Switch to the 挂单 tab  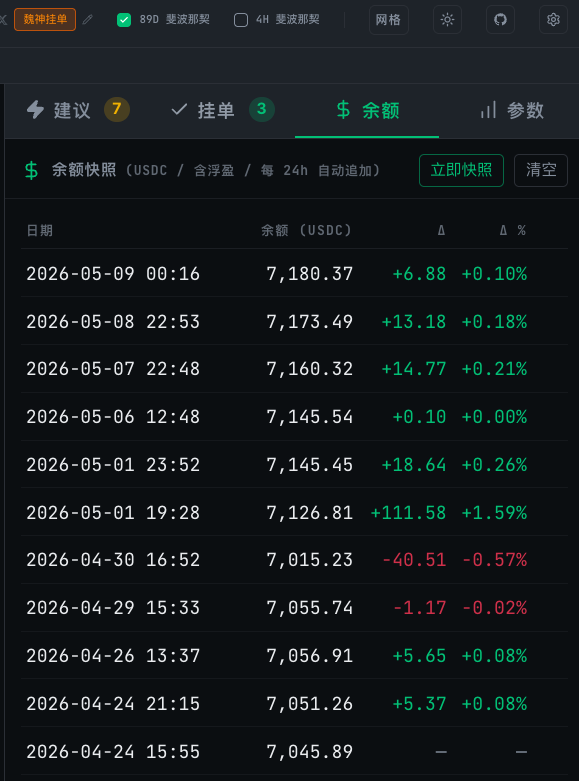tap(222, 110)
